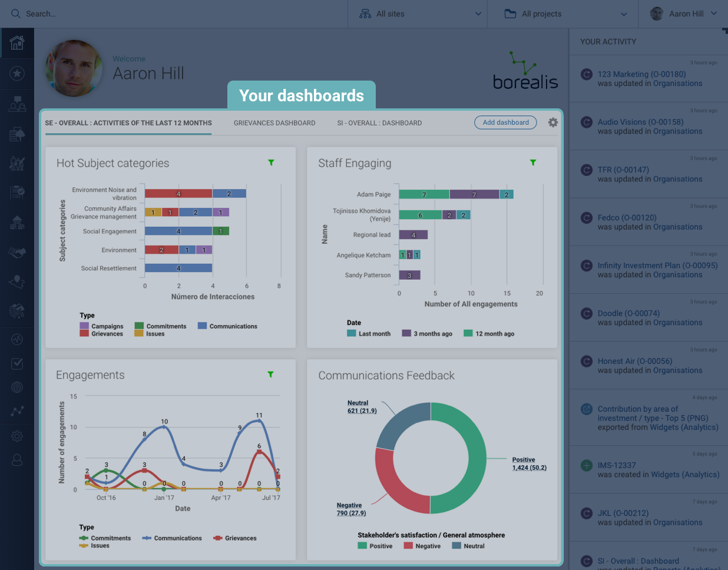Open favorites star icon in the sidebar

[17, 74]
